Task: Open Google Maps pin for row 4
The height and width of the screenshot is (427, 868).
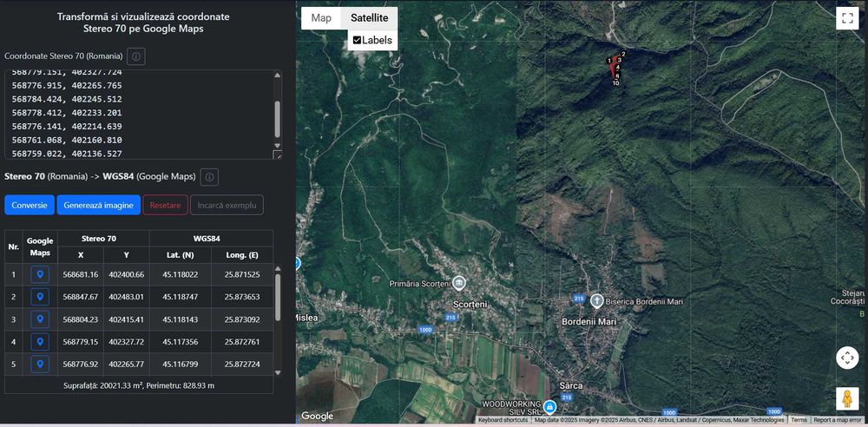Action: click(x=40, y=342)
